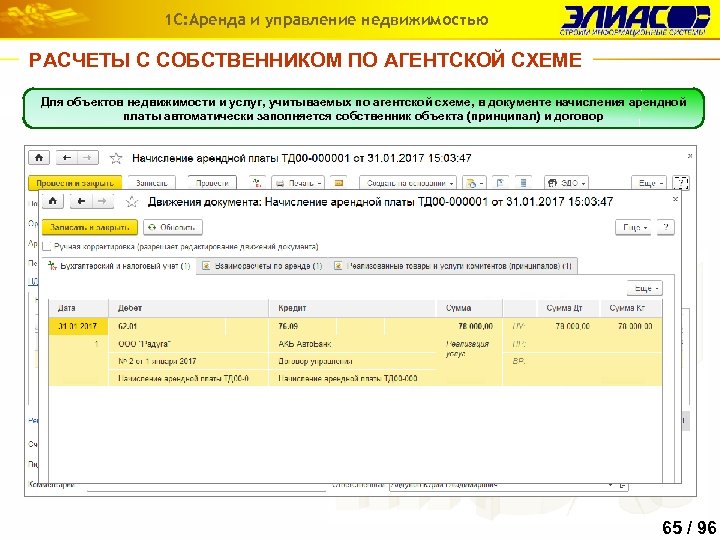Close the document movements window

click(675, 199)
